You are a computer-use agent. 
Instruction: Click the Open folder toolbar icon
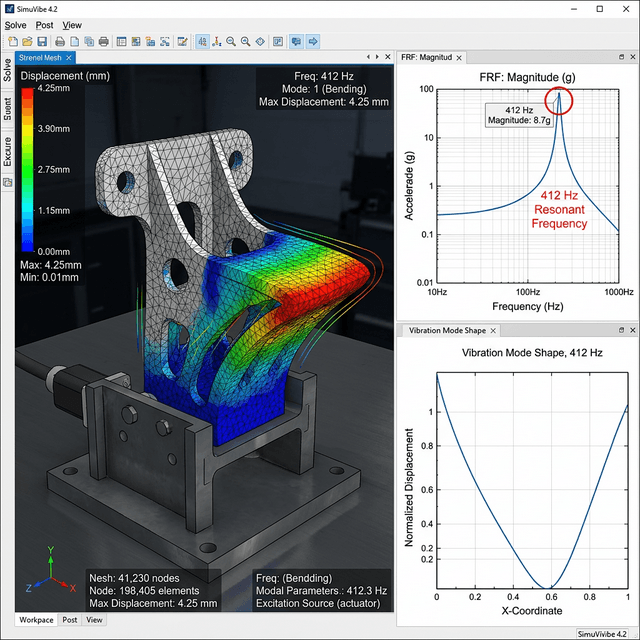[26, 42]
